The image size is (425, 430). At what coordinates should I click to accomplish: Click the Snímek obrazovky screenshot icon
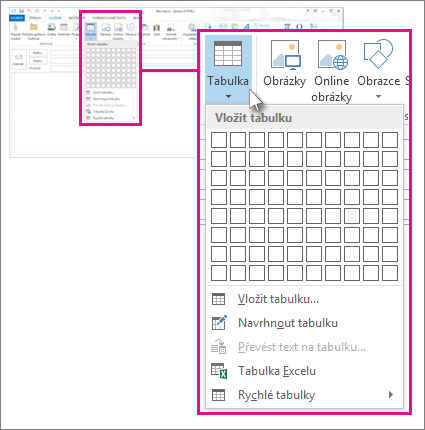(171, 27)
